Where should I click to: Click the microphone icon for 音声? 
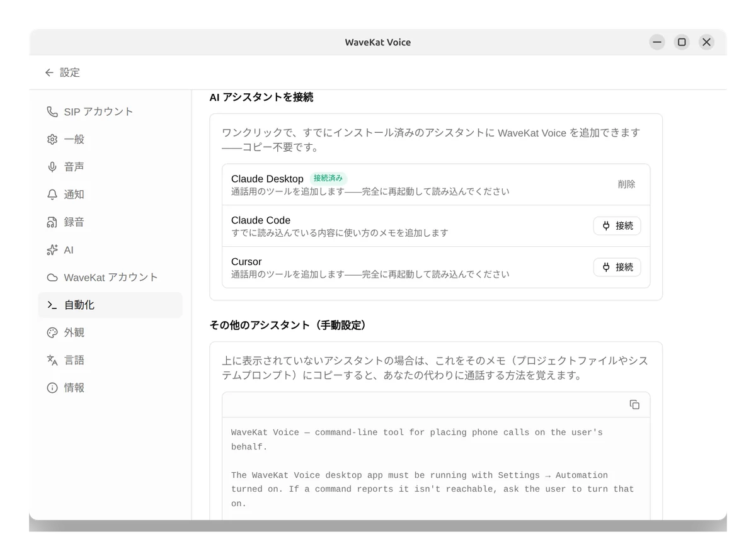52,167
